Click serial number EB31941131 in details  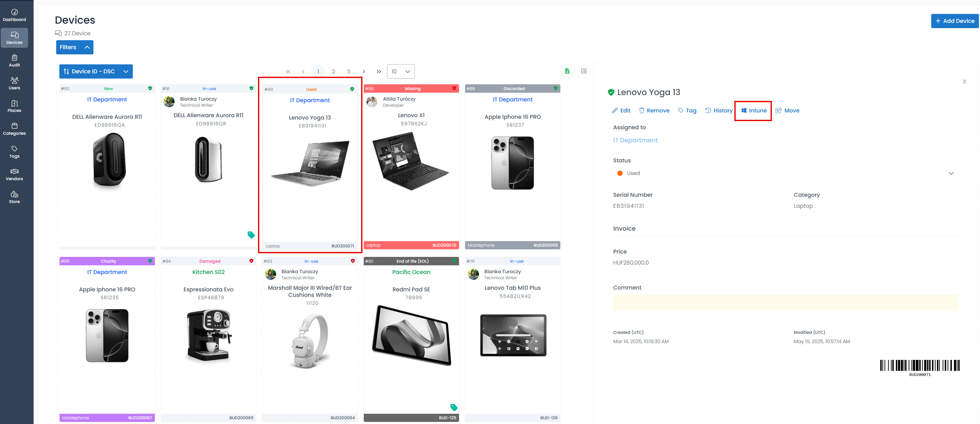coord(629,206)
